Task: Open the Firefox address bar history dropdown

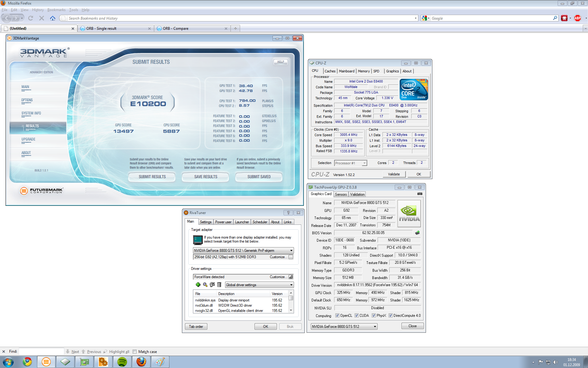Action: (416, 18)
